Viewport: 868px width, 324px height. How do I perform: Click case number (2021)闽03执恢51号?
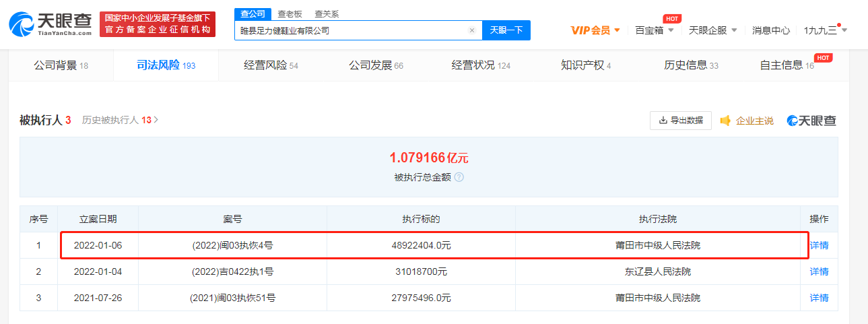tap(232, 298)
